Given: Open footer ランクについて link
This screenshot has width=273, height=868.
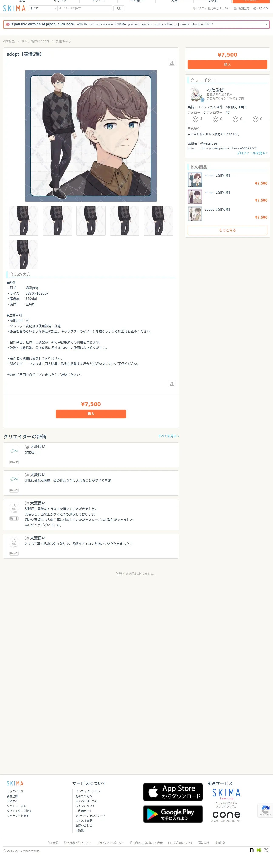Looking at the screenshot, I should pos(85,806).
